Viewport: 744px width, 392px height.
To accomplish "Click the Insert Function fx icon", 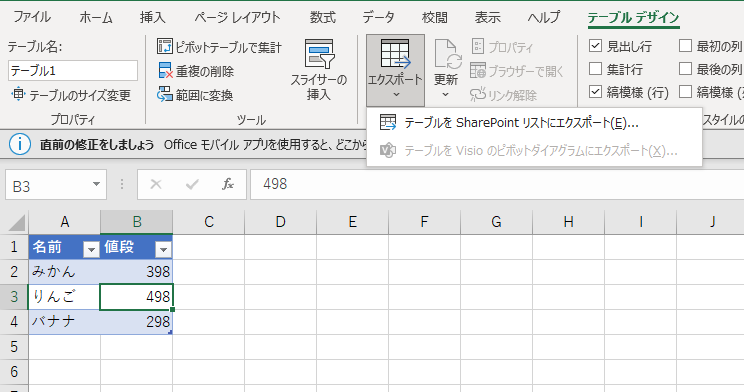I will tap(228, 184).
